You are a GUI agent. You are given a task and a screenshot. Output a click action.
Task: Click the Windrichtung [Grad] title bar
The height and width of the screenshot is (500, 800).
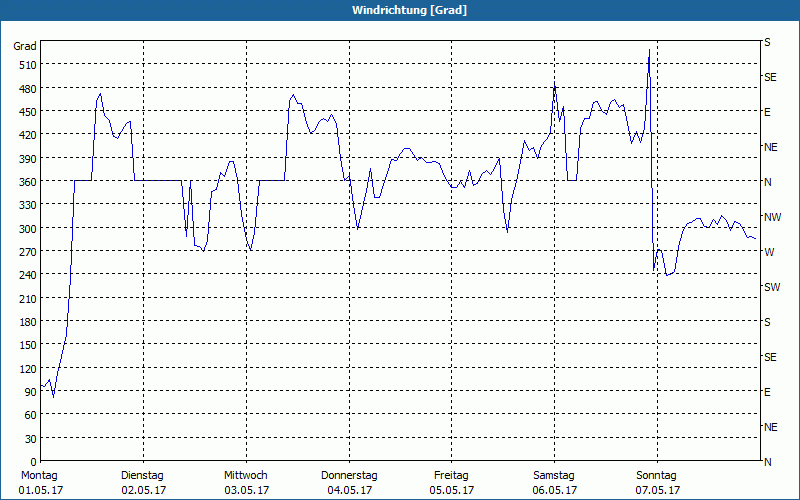[x=400, y=10]
